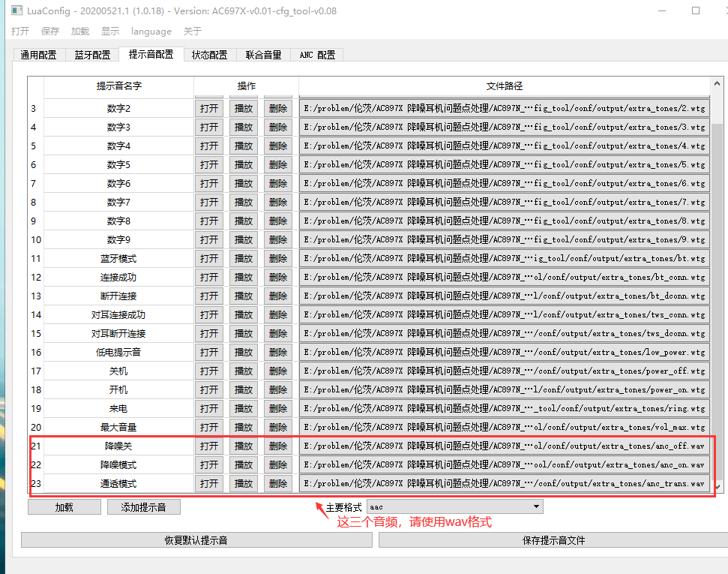This screenshot has width=728, height=574.
Task: Open the 保存 menu
Action: (x=50, y=32)
